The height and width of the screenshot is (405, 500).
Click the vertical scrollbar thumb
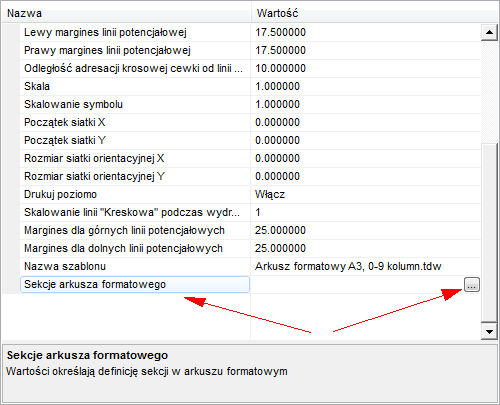[x=489, y=232]
